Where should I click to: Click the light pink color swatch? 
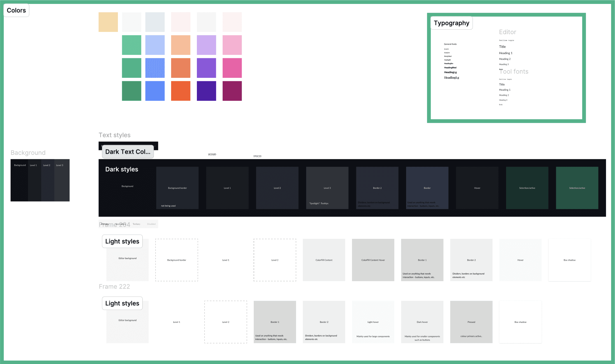click(x=232, y=45)
